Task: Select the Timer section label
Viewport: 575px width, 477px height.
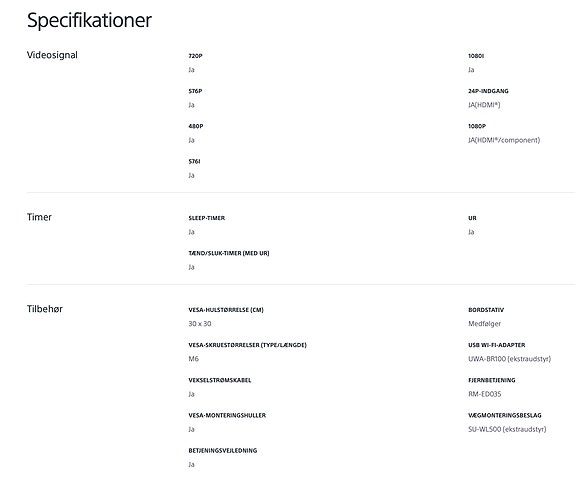Action: [x=39, y=217]
